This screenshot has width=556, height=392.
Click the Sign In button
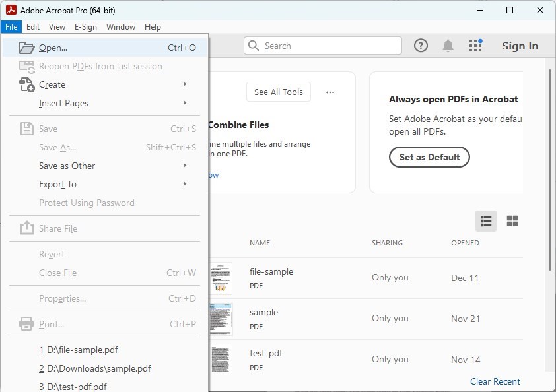tap(520, 46)
